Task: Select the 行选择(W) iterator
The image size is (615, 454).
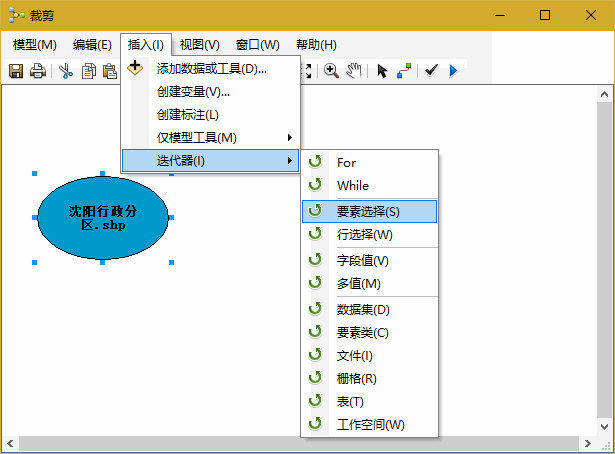Action: click(369, 235)
